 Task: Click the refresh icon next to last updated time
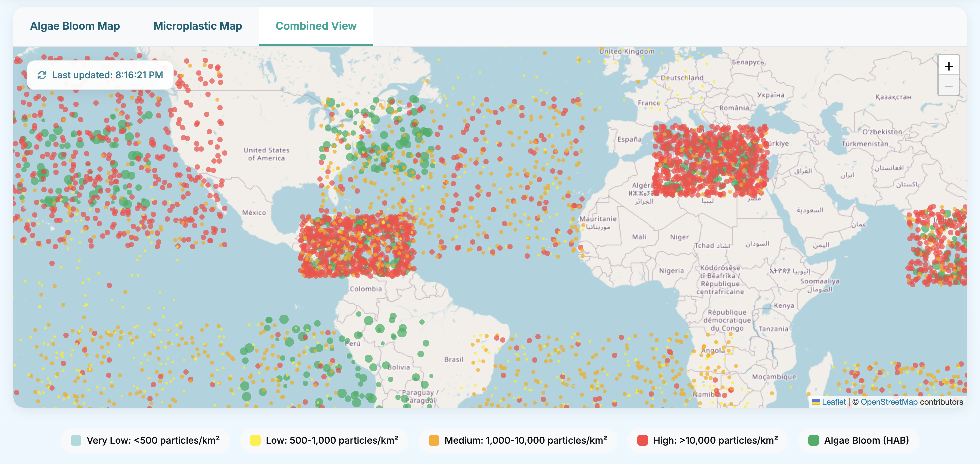pos(42,75)
